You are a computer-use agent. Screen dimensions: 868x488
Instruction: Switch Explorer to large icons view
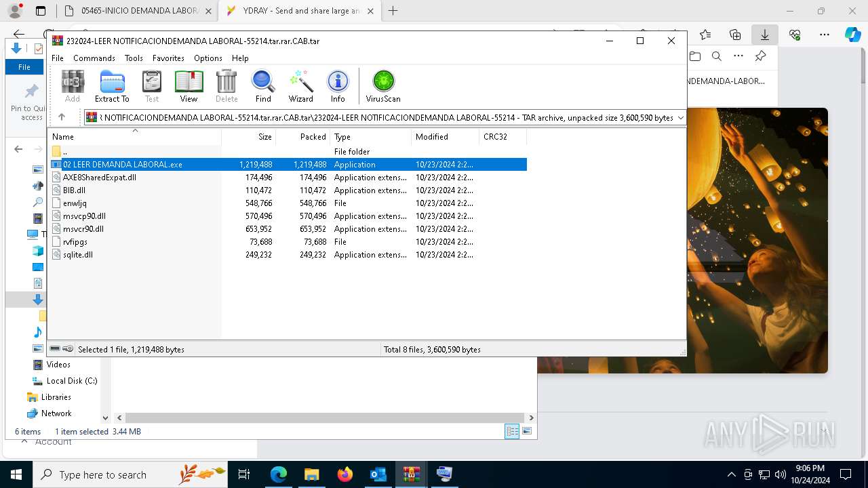(x=527, y=431)
